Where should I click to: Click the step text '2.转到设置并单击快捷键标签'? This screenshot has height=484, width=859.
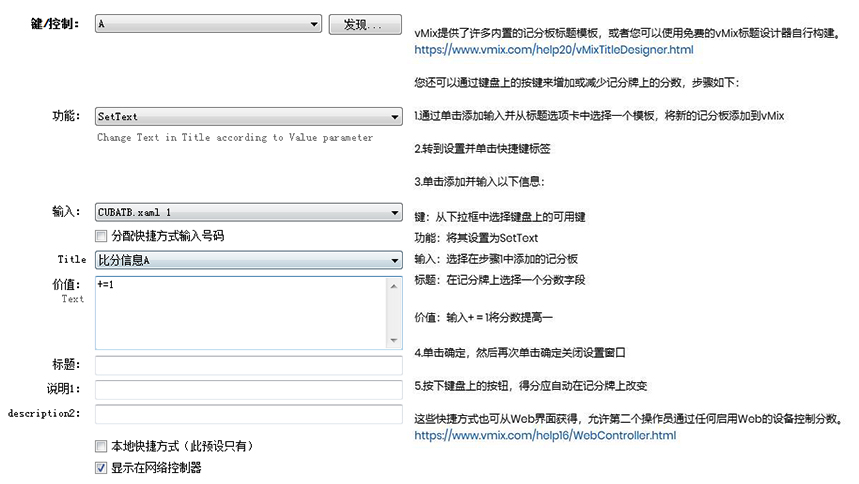coord(482,149)
